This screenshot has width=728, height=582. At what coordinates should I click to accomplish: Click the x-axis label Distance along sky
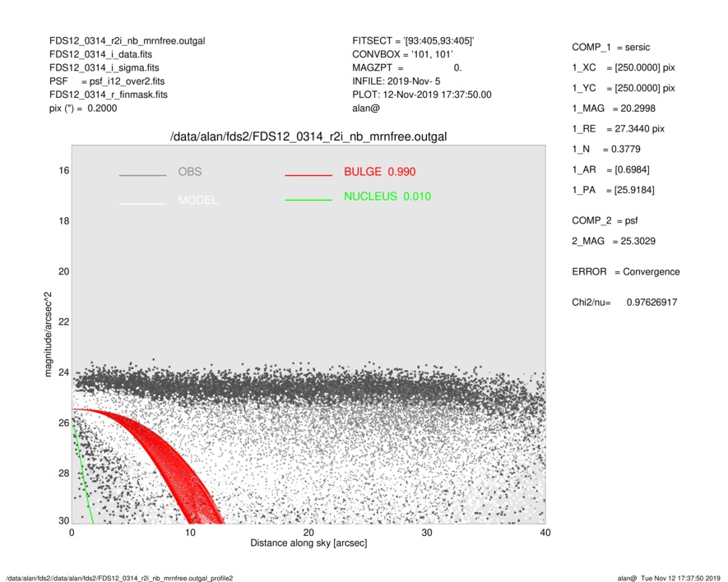[x=308, y=544]
